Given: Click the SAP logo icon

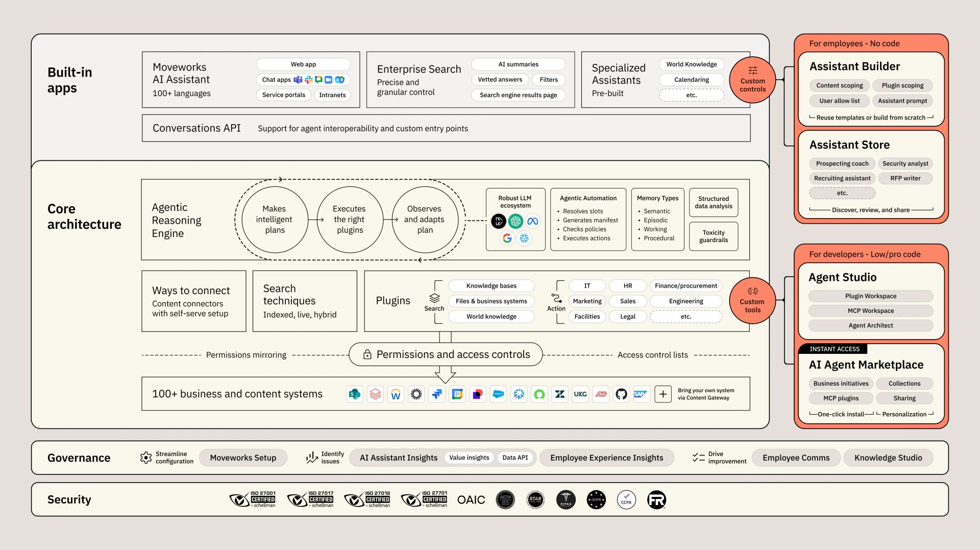Looking at the screenshot, I should (641, 394).
